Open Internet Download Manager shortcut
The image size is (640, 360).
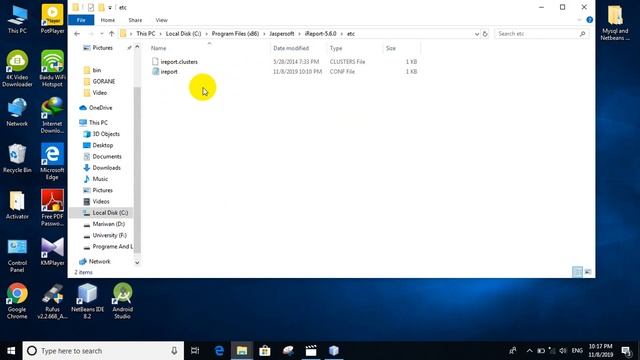52,116
